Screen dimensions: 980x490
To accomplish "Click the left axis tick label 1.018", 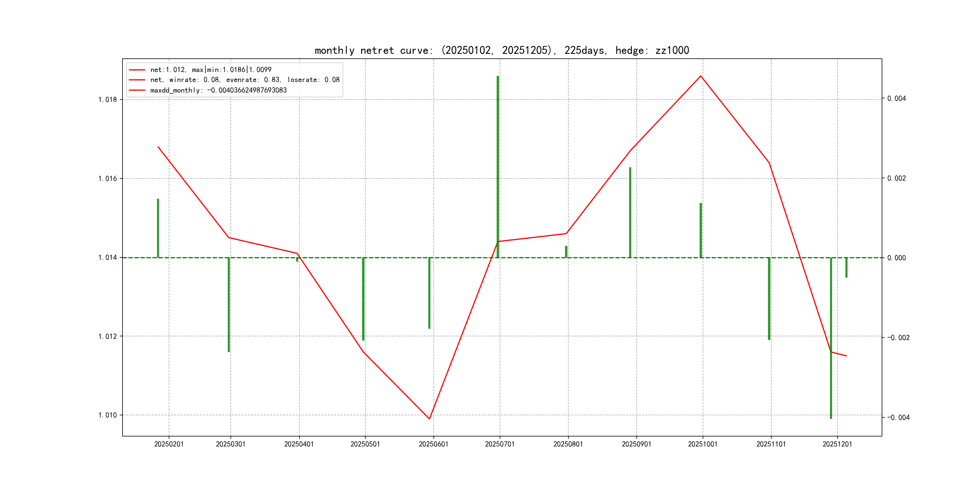I will pos(108,100).
